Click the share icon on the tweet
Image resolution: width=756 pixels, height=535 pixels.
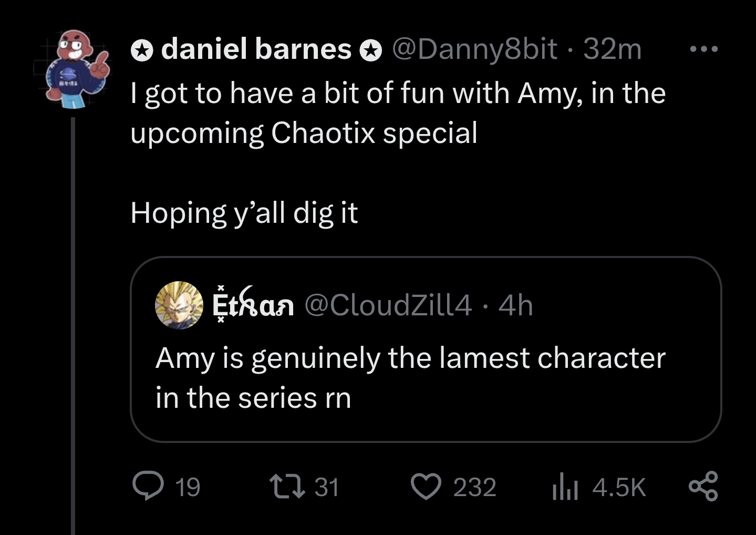[702, 486]
